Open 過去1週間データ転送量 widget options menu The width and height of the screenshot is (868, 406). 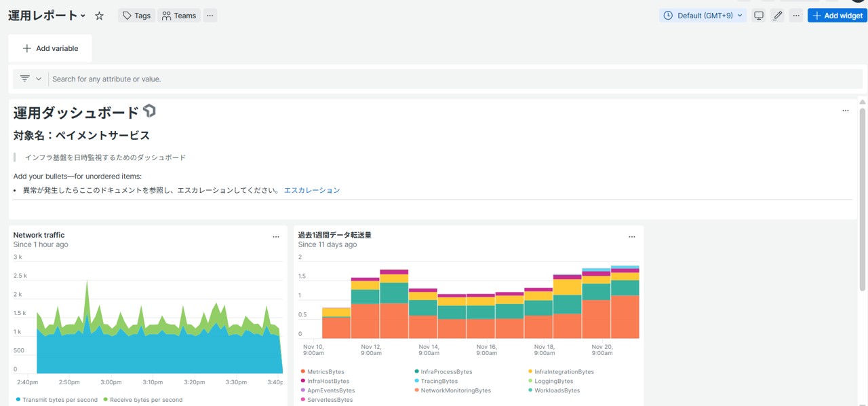(632, 237)
